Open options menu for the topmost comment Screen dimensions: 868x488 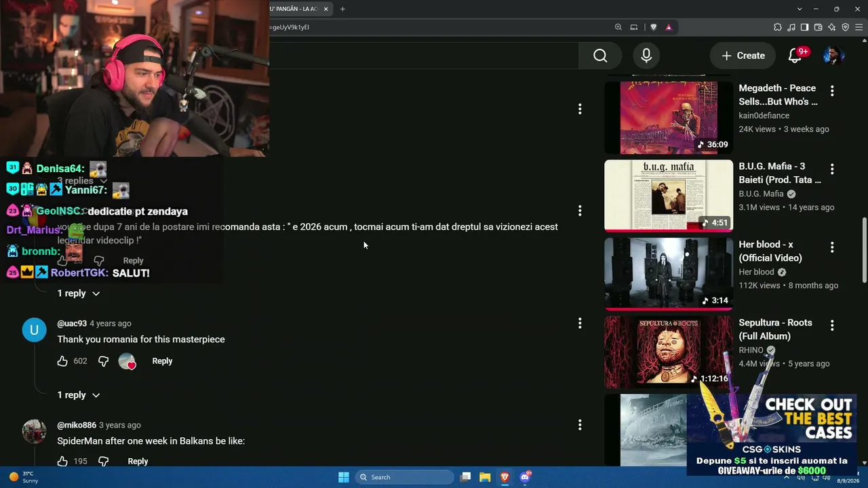pyautogui.click(x=580, y=109)
